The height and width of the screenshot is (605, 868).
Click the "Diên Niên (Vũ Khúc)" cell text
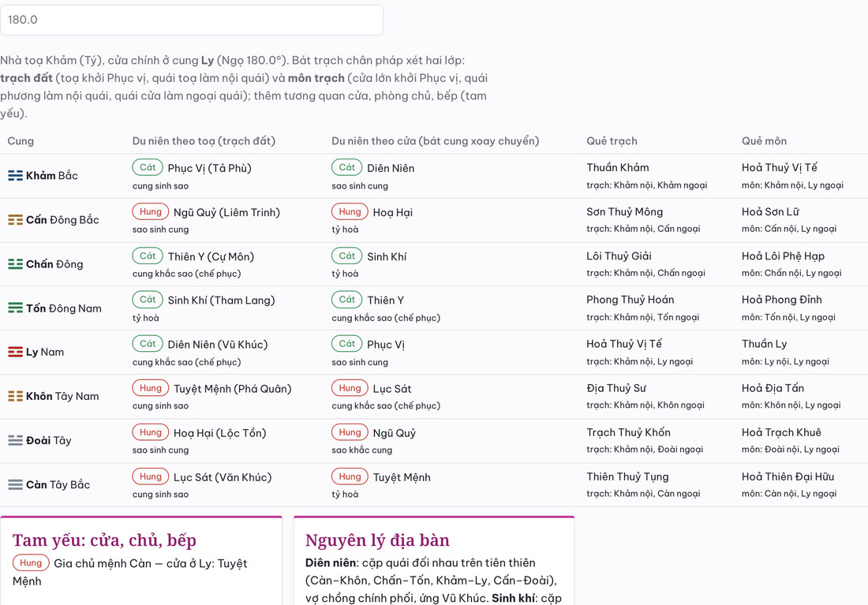[218, 345]
